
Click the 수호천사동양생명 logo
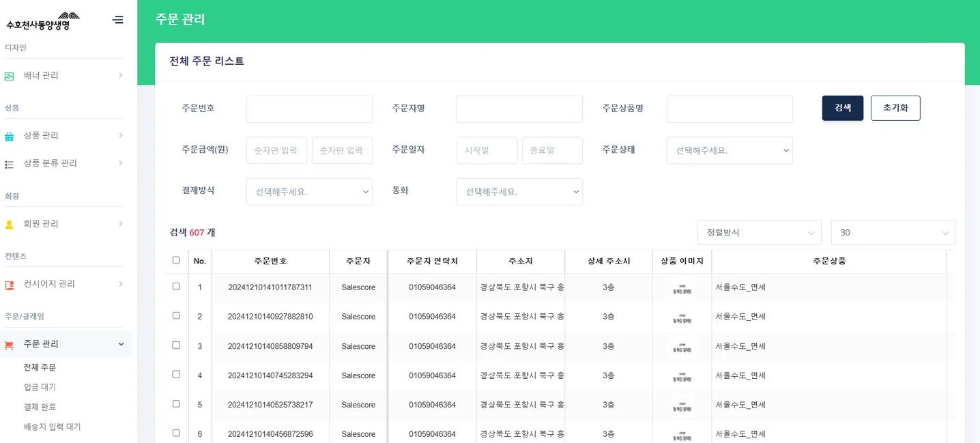pyautogui.click(x=41, y=20)
